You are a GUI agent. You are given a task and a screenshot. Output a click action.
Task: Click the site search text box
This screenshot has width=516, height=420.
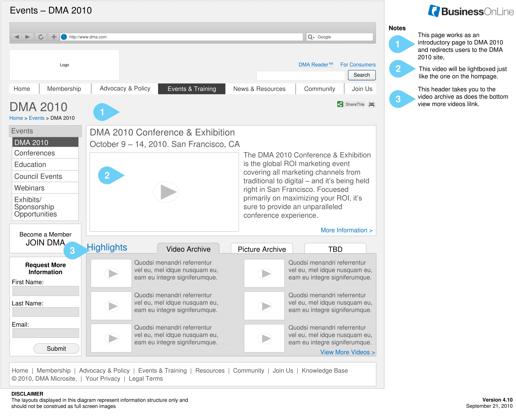(x=301, y=76)
